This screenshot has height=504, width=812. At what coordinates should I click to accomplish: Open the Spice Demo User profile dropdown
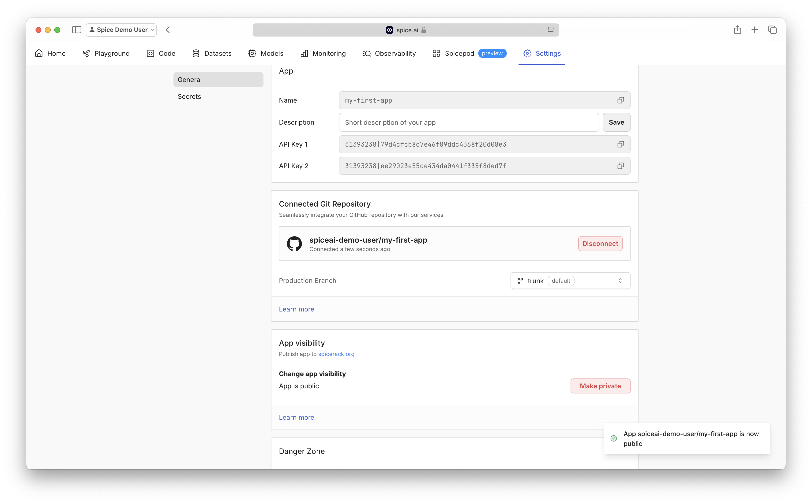point(121,30)
